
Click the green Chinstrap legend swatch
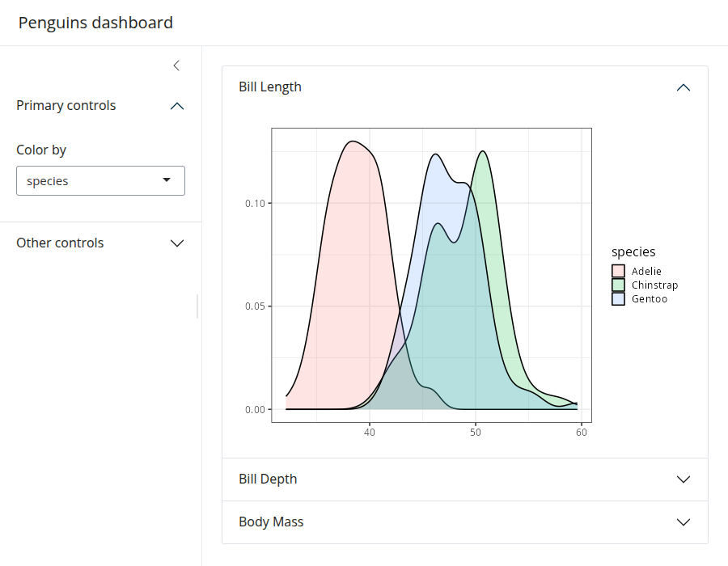[x=618, y=285]
